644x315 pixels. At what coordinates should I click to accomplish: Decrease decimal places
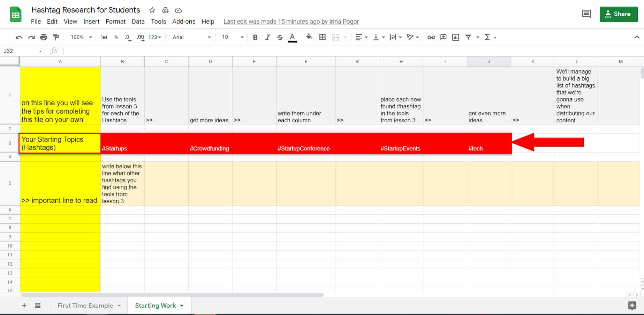click(128, 37)
